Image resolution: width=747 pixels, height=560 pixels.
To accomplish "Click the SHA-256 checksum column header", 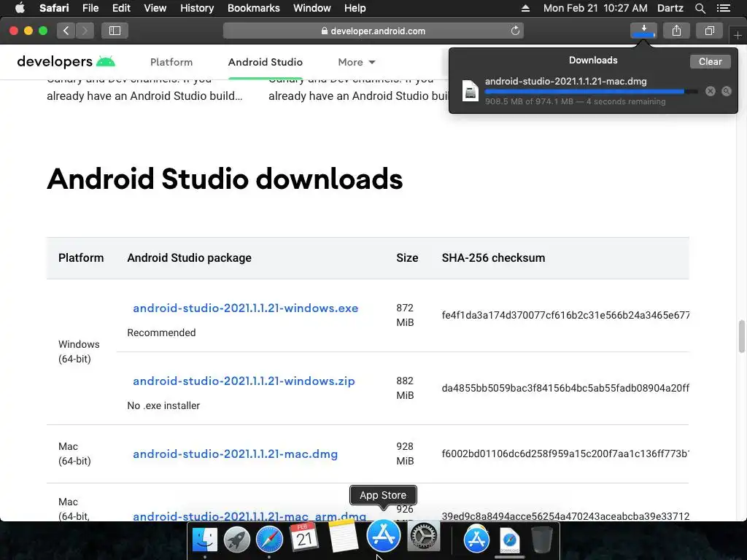I will [493, 257].
